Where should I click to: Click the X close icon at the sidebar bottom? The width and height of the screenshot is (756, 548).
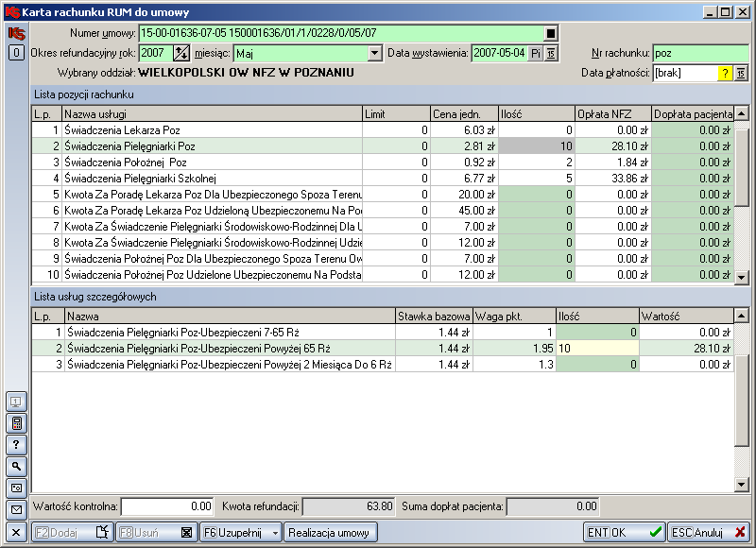tap(16, 532)
